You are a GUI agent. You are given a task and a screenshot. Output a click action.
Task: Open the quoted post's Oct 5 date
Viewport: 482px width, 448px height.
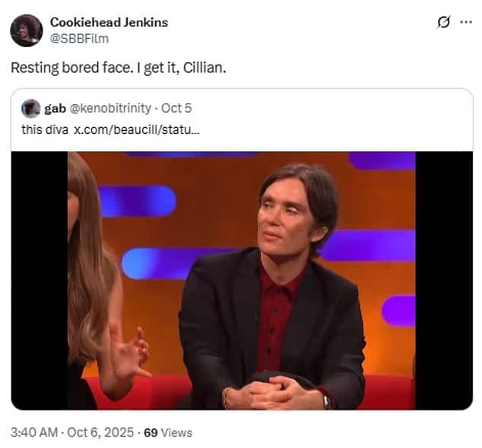point(176,108)
